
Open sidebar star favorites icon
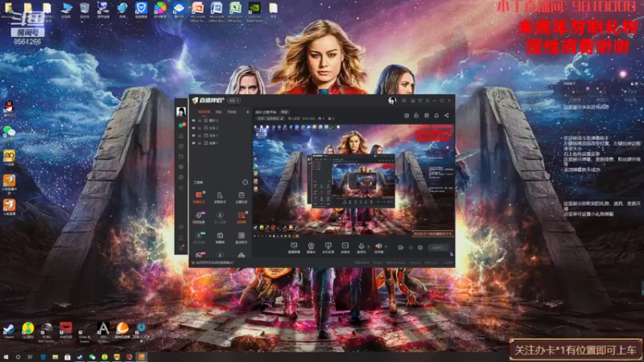click(180, 187)
